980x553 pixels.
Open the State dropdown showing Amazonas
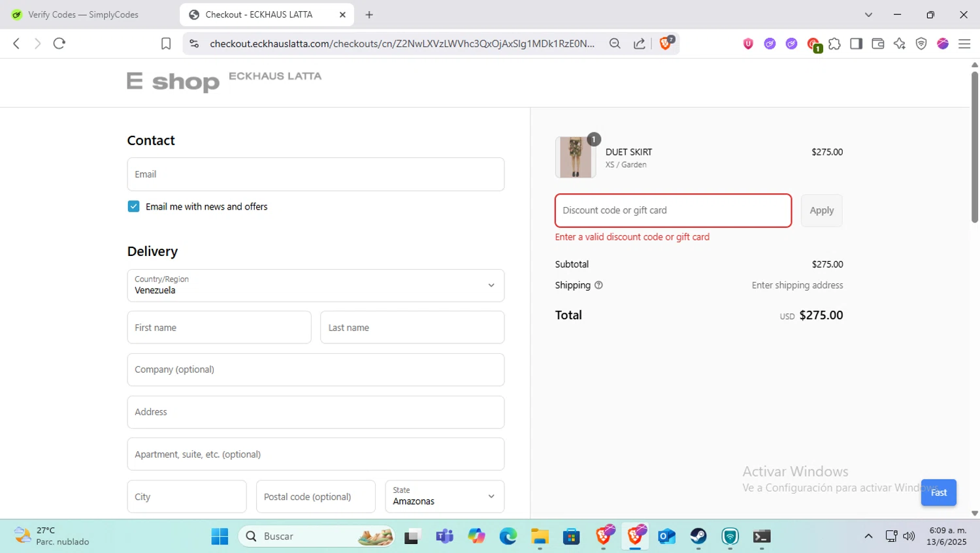444,497
